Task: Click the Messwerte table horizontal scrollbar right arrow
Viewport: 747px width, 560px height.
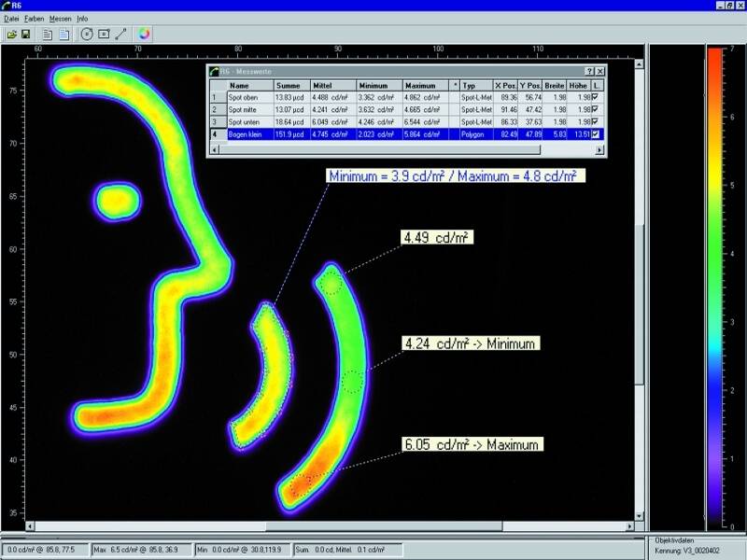Action: point(601,151)
